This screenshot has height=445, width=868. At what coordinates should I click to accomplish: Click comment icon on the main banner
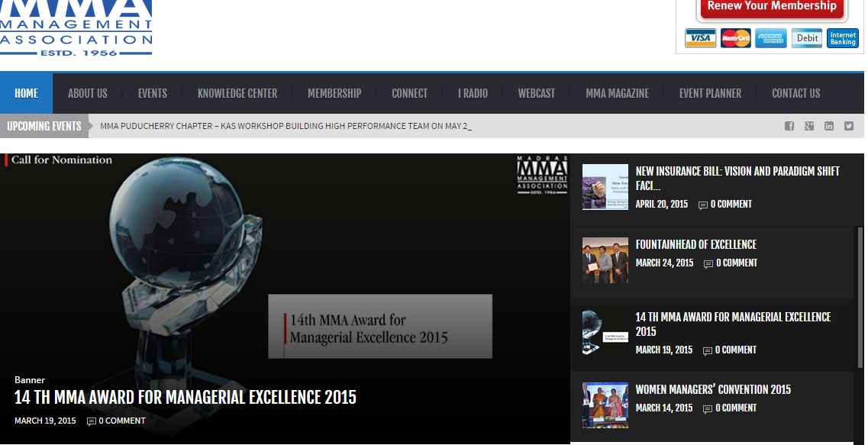92,422
